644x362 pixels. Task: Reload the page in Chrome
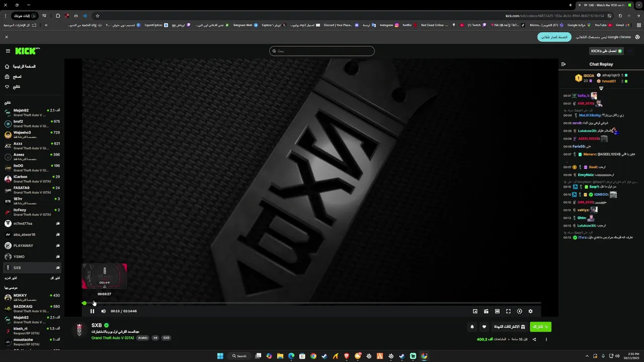(x=620, y=16)
